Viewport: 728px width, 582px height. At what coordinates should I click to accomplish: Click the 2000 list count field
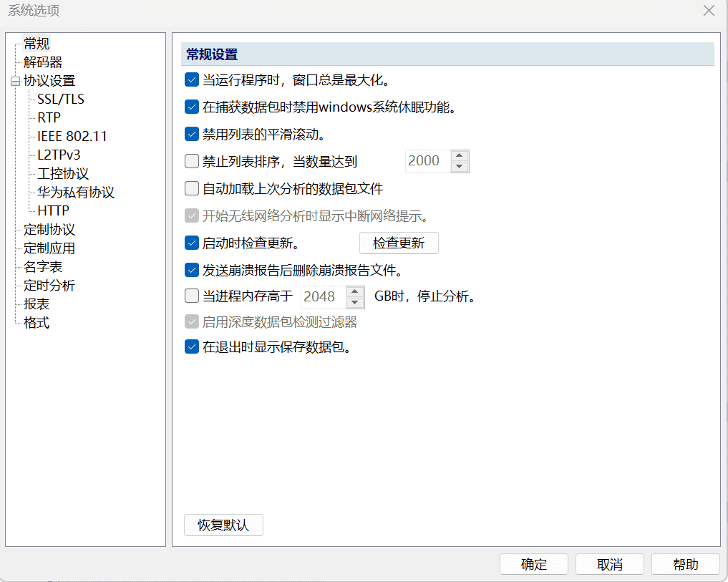tap(427, 161)
